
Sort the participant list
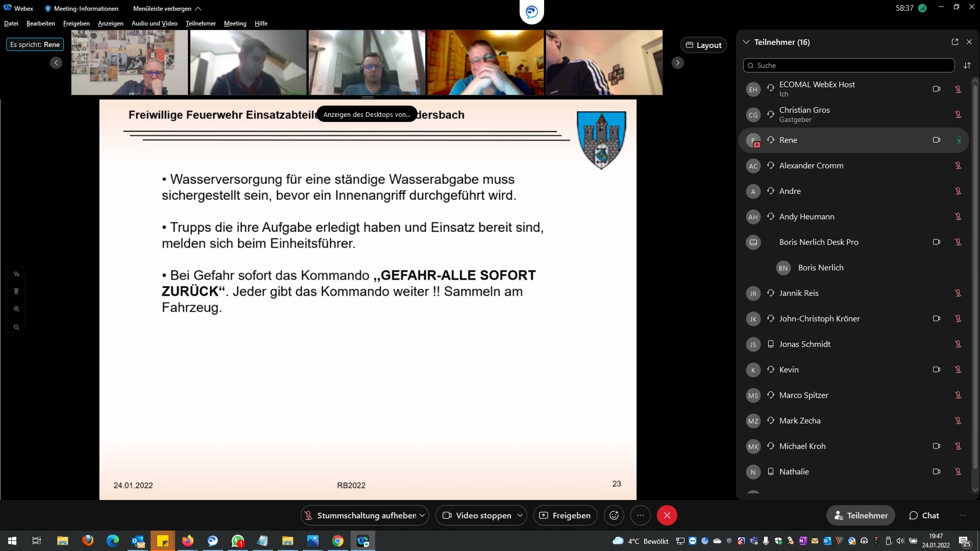(x=967, y=65)
